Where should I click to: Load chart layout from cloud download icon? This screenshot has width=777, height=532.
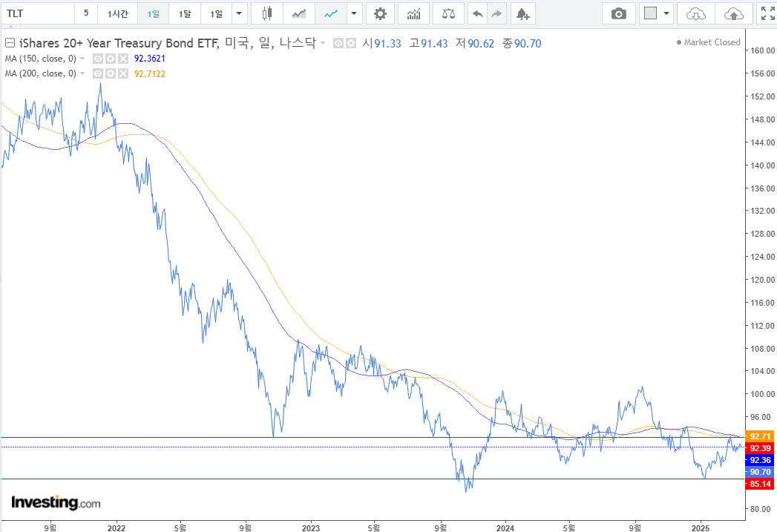pos(695,13)
